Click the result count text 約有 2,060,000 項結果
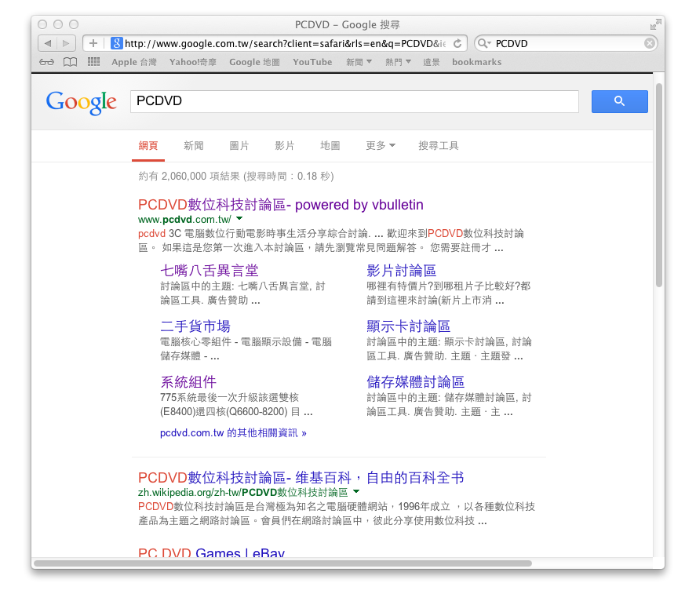696x616 pixels. click(189, 177)
